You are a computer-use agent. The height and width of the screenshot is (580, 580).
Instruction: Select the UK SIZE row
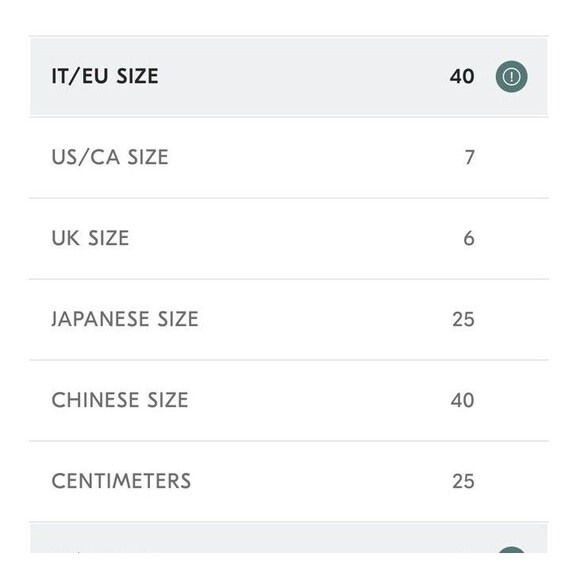(289, 238)
